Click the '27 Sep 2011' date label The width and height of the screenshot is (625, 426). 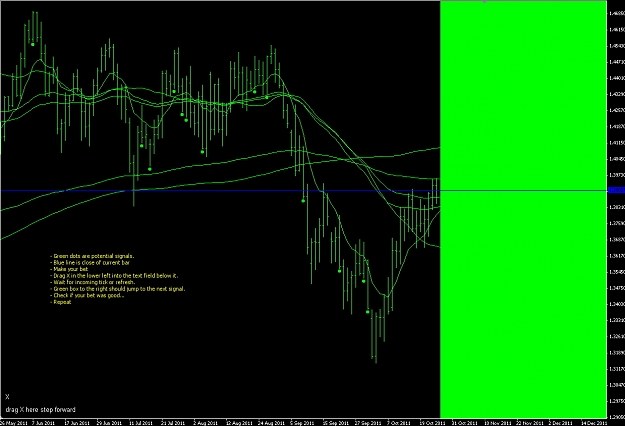[x=368, y=423]
